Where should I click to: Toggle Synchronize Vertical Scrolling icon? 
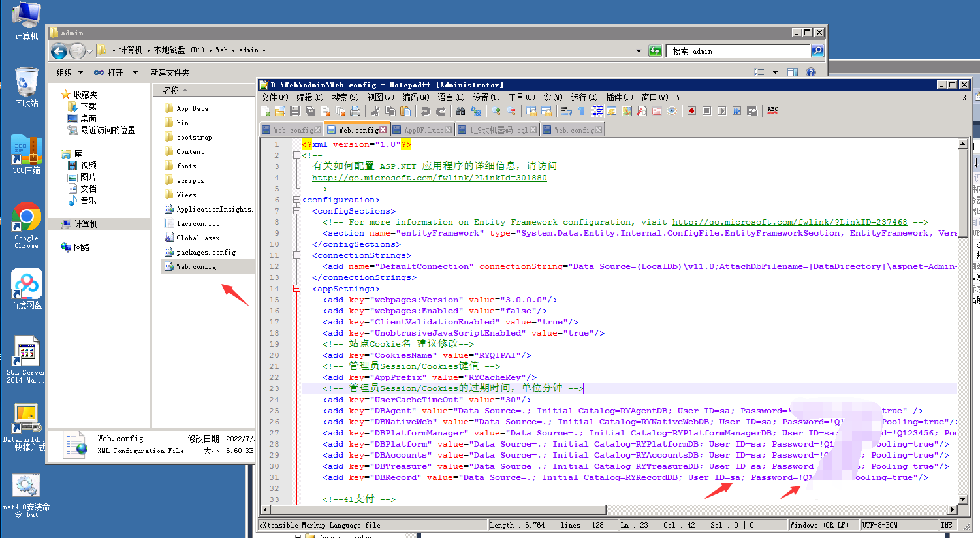pyautogui.click(x=531, y=111)
